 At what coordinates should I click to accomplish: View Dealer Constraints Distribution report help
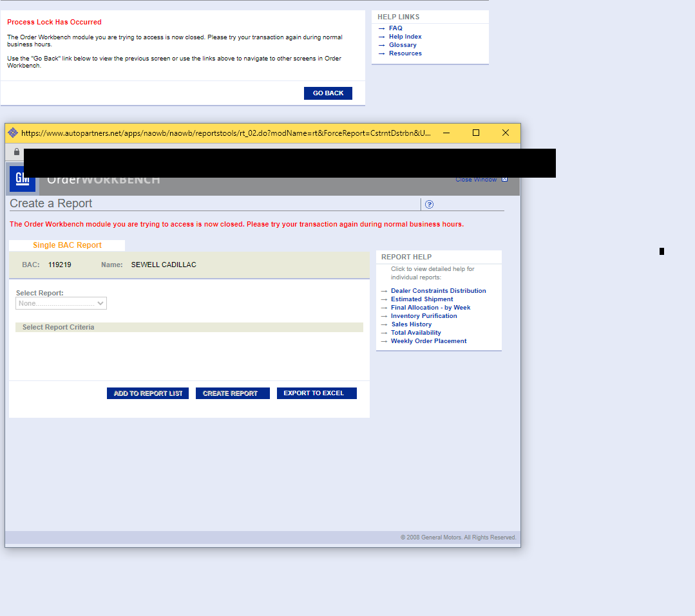pos(438,291)
